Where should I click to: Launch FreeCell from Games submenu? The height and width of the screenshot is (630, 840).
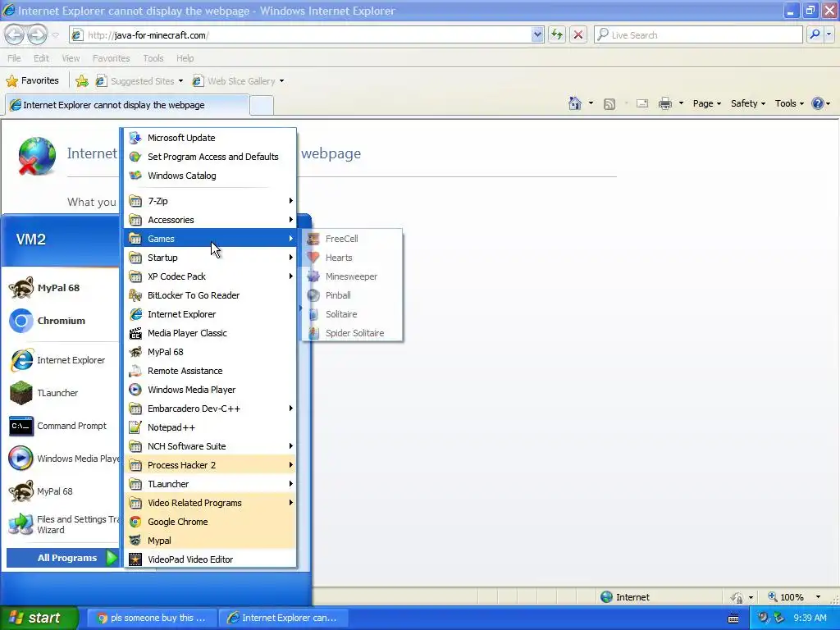click(352, 239)
